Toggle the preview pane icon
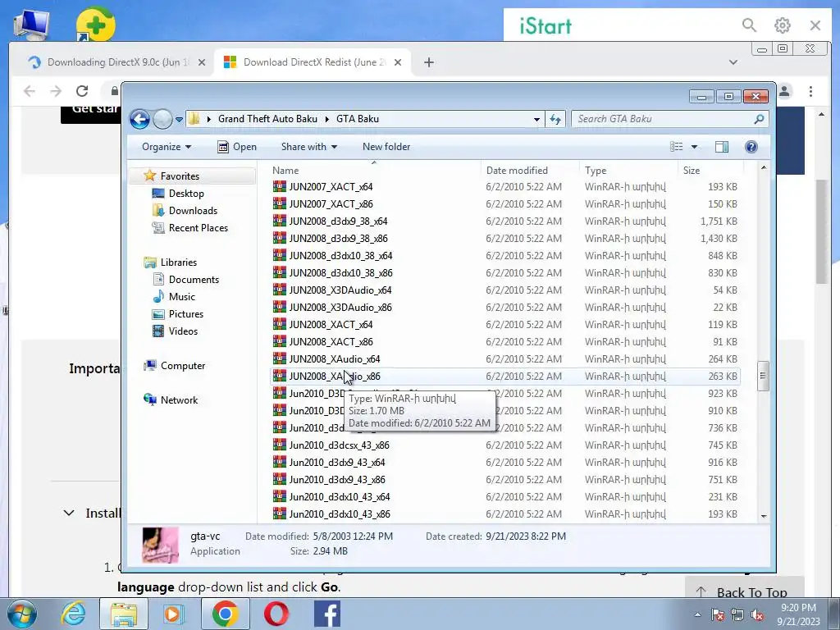The width and height of the screenshot is (840, 630). 722,147
